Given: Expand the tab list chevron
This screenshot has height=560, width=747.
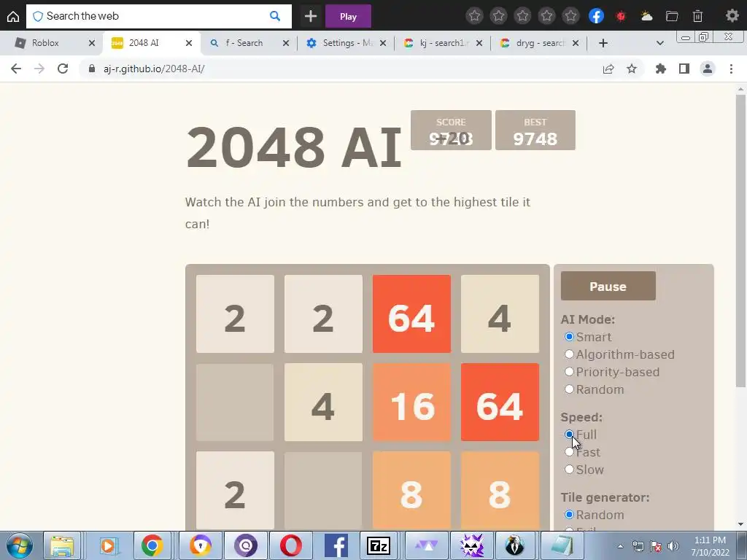Looking at the screenshot, I should coord(659,43).
